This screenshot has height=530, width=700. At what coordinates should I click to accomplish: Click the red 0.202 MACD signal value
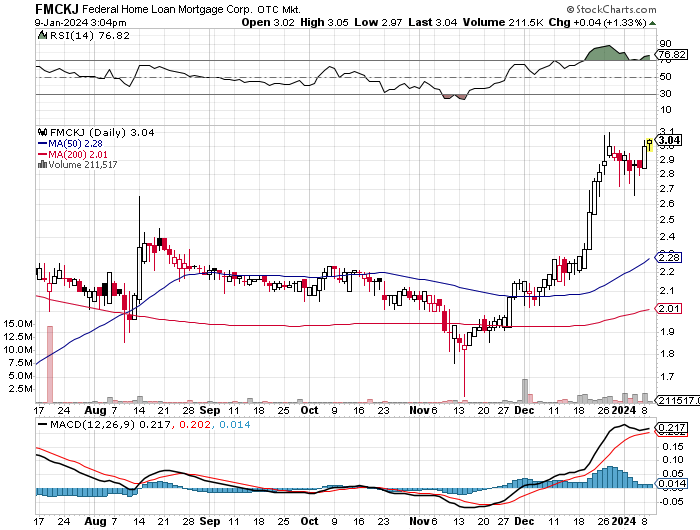[195, 425]
